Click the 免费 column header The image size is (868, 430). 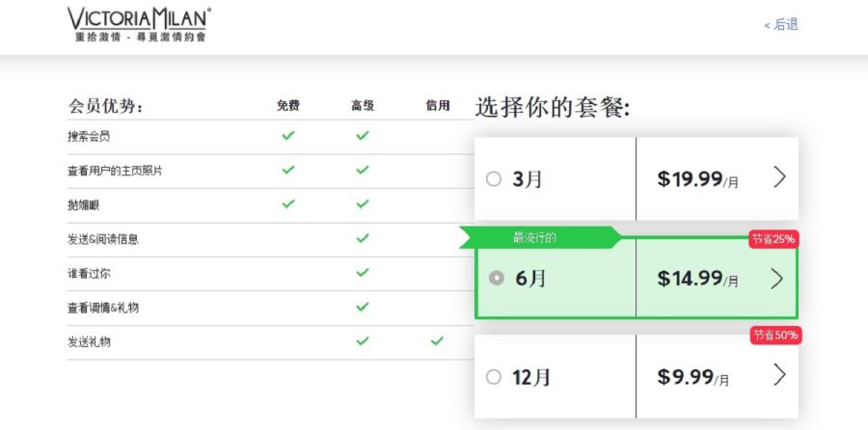288,106
